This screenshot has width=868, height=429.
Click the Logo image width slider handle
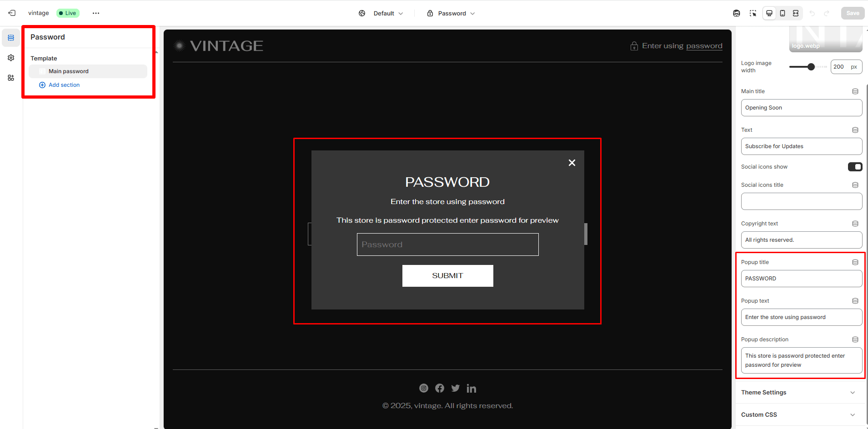point(811,67)
